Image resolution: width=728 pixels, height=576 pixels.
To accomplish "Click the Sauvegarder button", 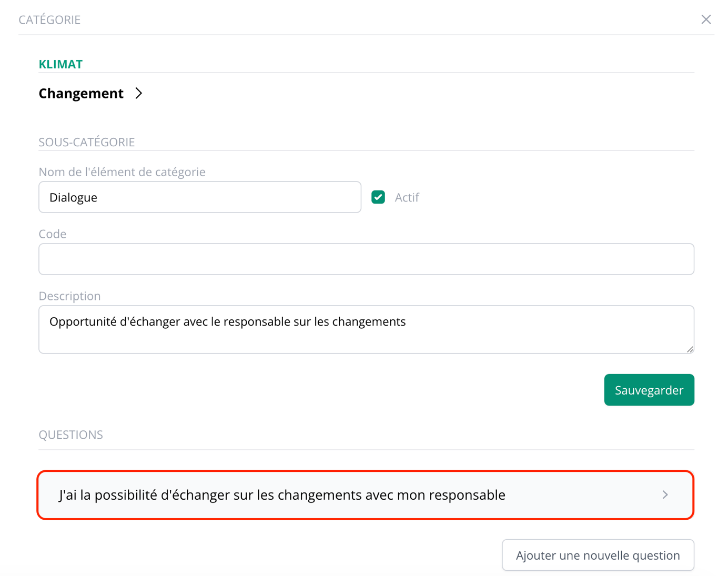I will coord(649,390).
